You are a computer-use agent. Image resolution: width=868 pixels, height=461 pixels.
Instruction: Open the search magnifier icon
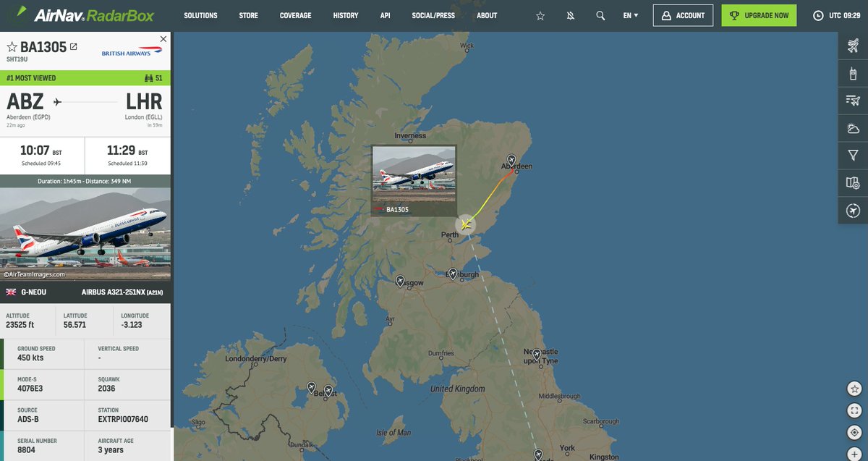tap(600, 15)
